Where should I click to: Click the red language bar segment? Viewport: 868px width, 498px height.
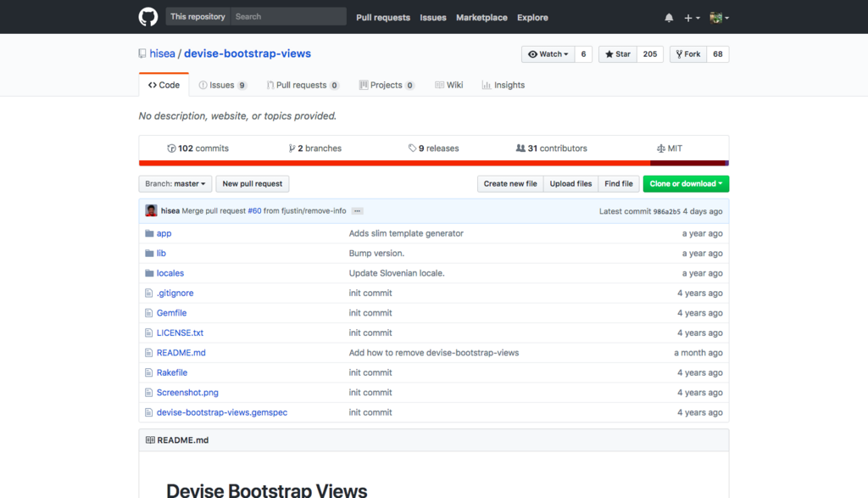395,163
